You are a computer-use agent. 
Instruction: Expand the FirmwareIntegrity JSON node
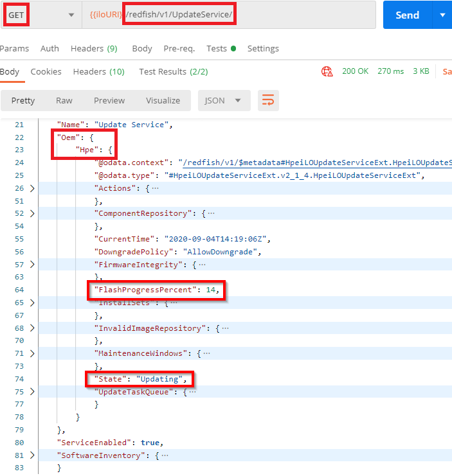32,264
